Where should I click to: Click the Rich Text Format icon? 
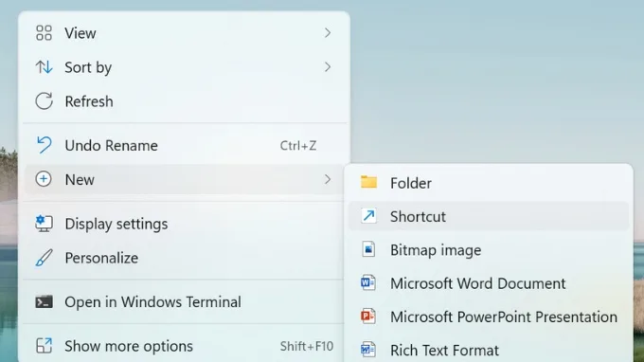368,350
